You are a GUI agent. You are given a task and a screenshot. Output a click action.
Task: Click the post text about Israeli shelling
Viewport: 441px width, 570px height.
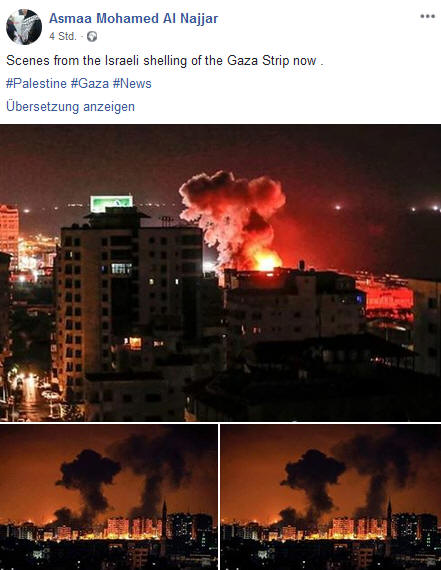[165, 60]
